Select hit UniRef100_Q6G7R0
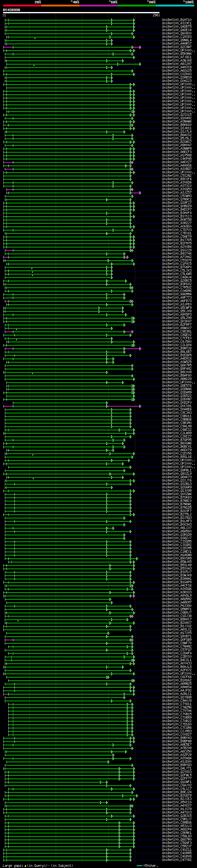Image resolution: width=197 pixels, height=868 pixels. pos(176,839)
